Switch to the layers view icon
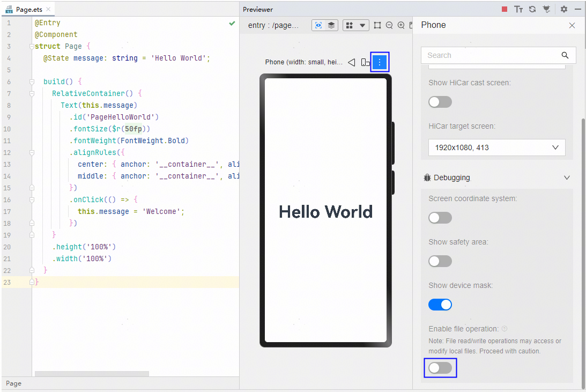The height and width of the screenshot is (392, 586). tap(331, 25)
